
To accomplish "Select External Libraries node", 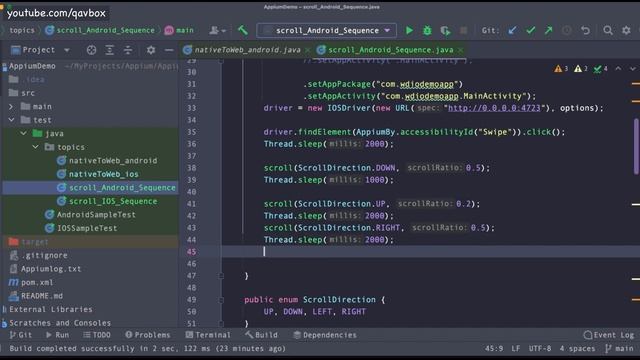I will 51,309.
